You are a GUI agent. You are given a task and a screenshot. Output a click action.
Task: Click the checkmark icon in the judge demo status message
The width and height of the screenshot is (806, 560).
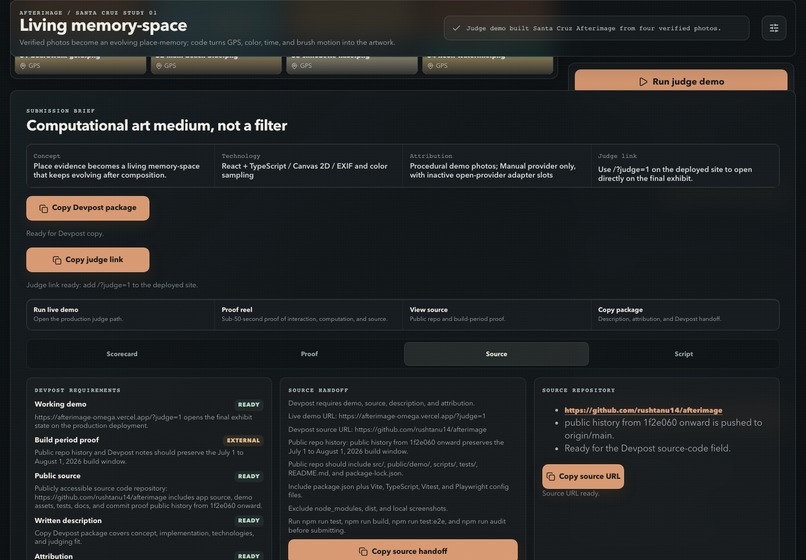tap(456, 28)
